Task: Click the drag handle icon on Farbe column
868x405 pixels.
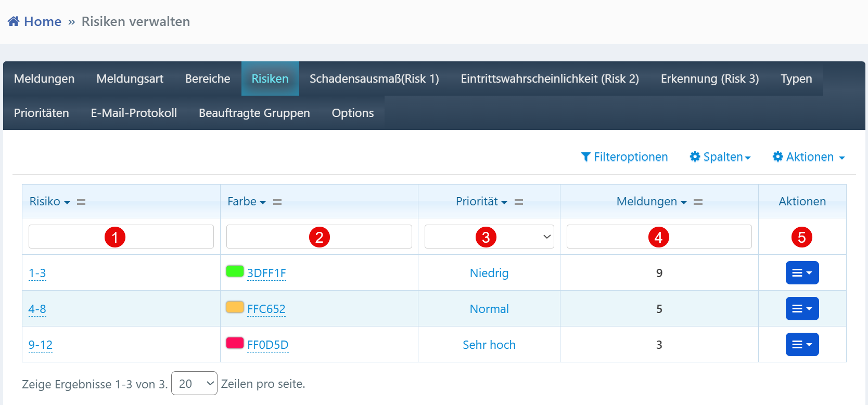Action: tap(277, 202)
